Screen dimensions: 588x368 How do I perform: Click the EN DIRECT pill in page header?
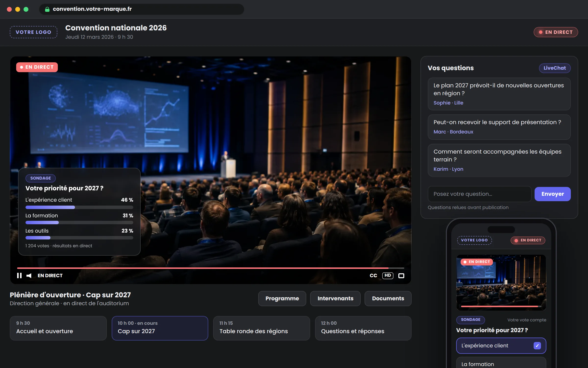point(556,32)
